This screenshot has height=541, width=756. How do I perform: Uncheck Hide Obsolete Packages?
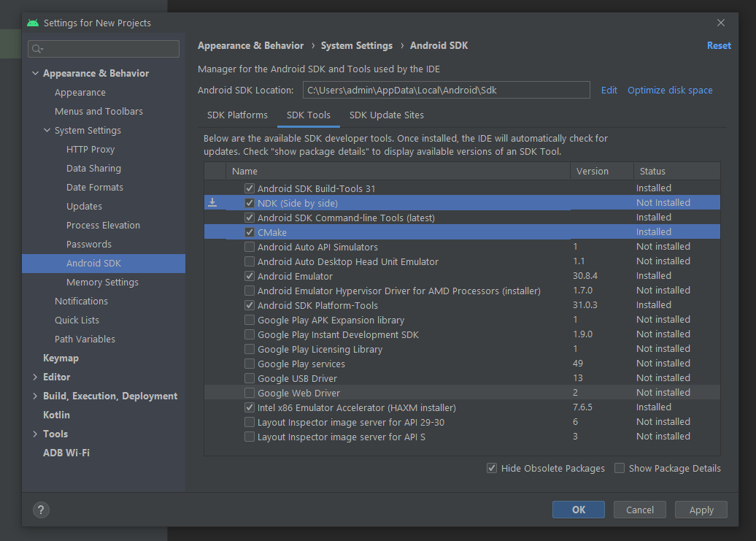pyautogui.click(x=492, y=468)
